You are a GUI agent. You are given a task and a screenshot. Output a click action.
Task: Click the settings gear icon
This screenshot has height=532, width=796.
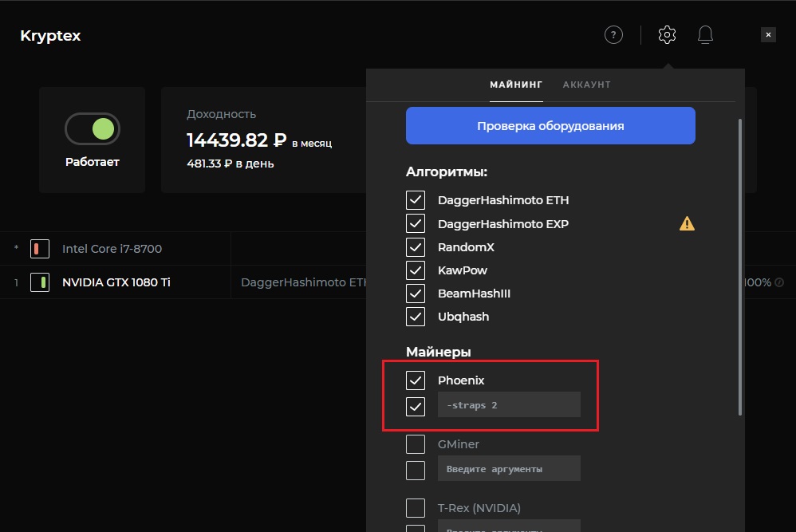pyautogui.click(x=667, y=34)
